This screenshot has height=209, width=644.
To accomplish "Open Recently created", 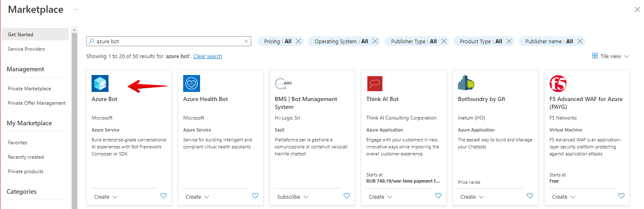I will [x=26, y=157].
